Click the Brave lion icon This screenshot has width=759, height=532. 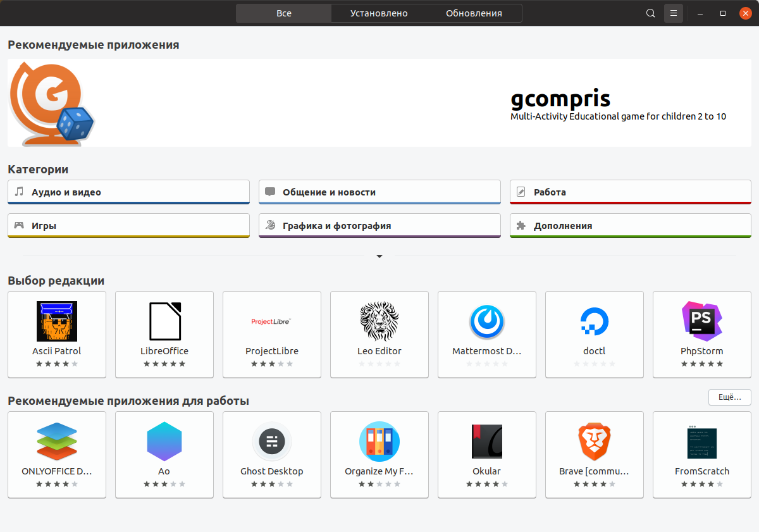click(595, 442)
